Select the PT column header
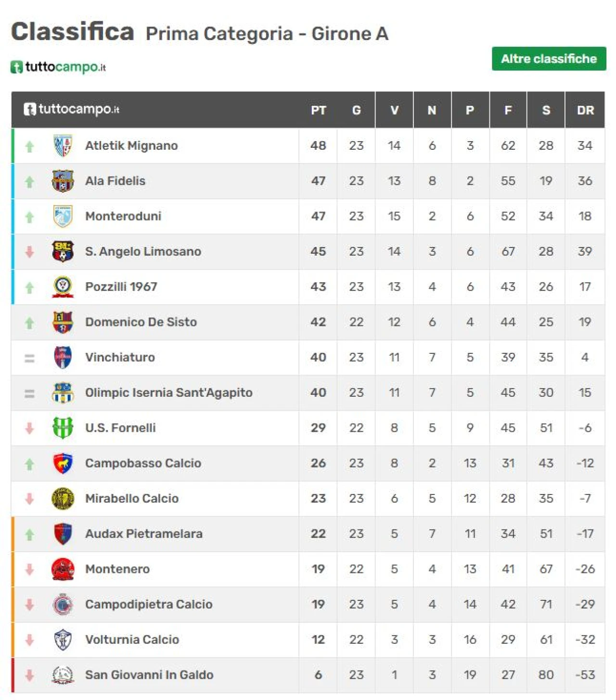This screenshot has width=616, height=700. click(x=318, y=110)
